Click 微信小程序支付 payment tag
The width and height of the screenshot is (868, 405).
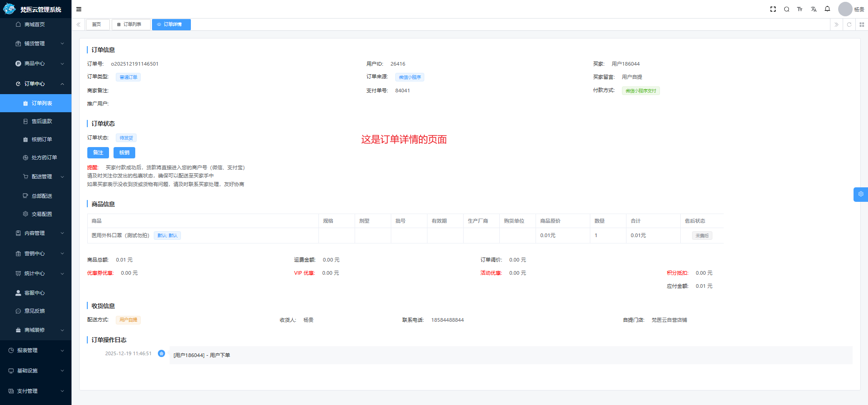pyautogui.click(x=641, y=91)
